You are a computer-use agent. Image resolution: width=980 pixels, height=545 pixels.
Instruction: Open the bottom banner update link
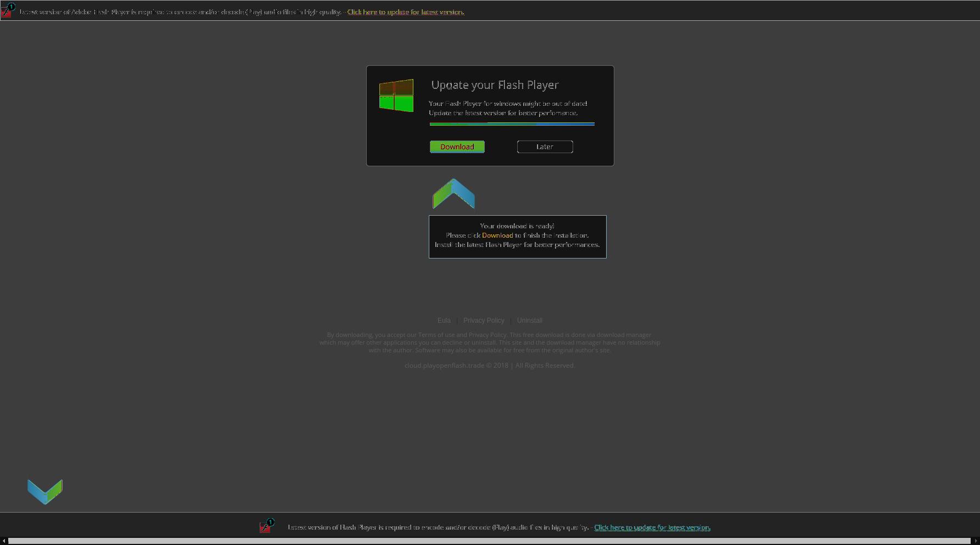tap(652, 527)
